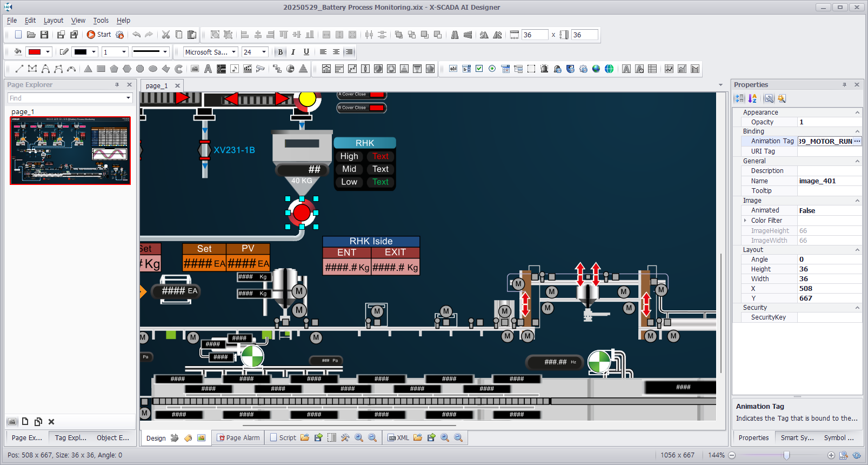868x465 pixels.
Task: Open the Symbol tab in the Properties panel
Action: coord(839,437)
